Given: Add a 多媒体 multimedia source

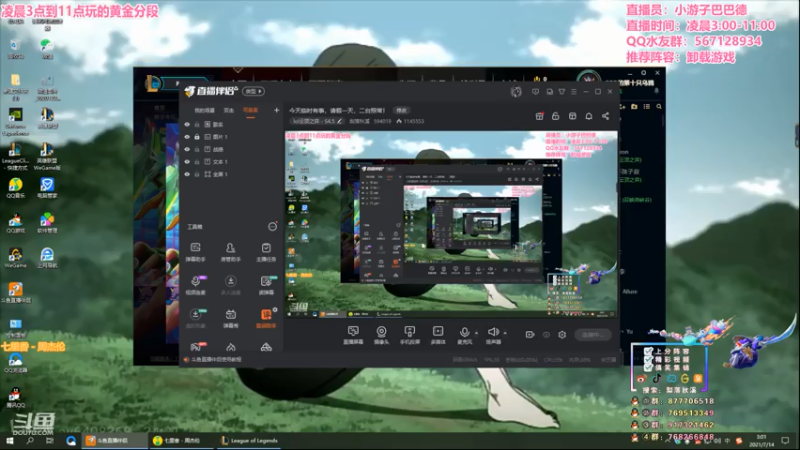Looking at the screenshot, I should click(x=438, y=335).
